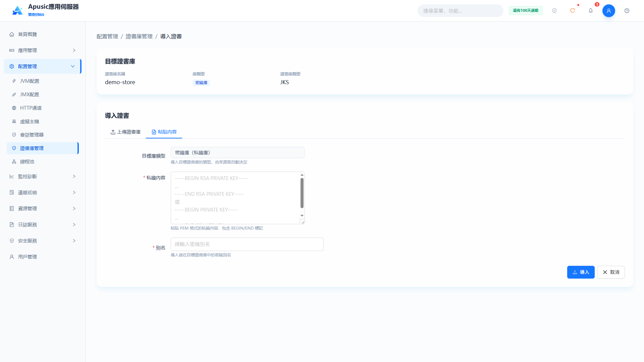Image resolution: width=644 pixels, height=362 pixels.
Task: Switch to the 上傳證書庫 tab
Action: (x=125, y=132)
